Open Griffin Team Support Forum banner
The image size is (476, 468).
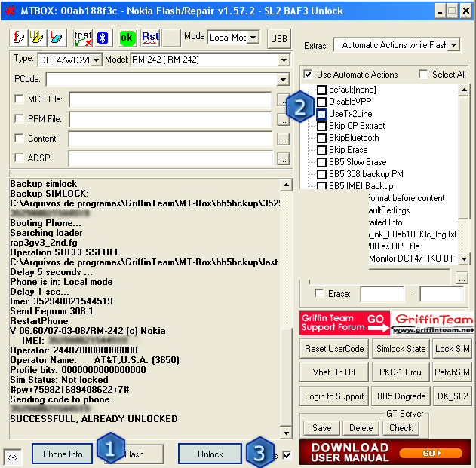[x=344, y=323]
